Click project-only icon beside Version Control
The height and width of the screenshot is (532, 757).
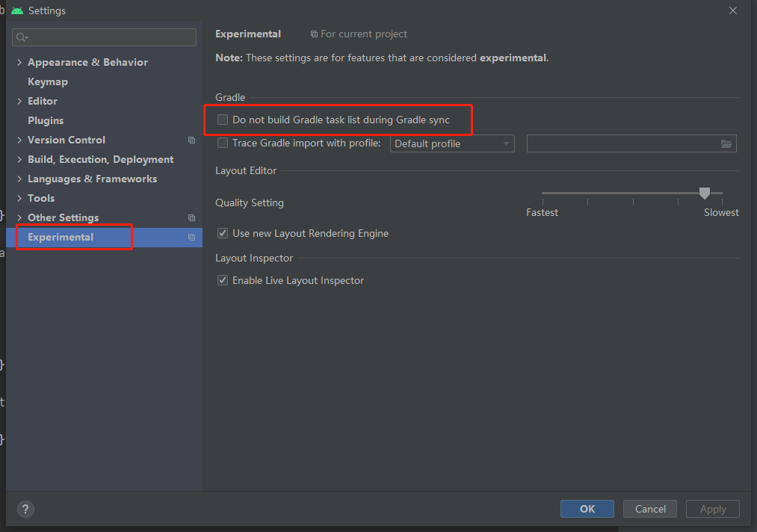point(191,140)
